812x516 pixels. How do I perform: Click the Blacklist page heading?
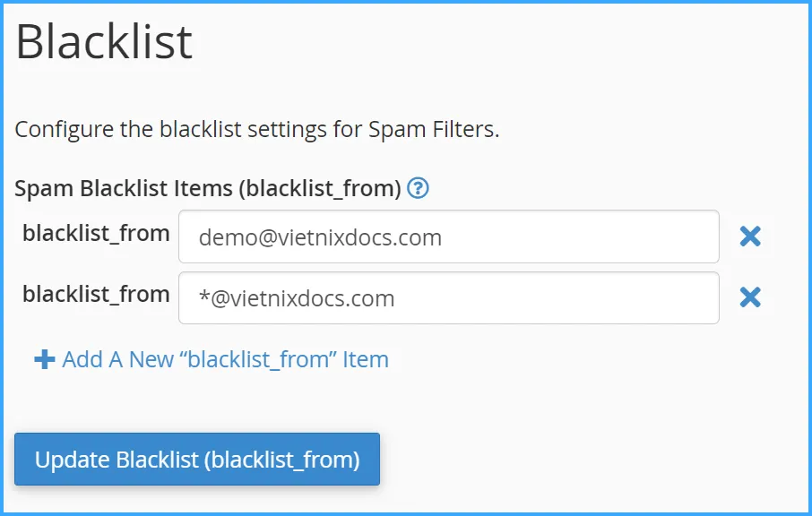pos(104,42)
